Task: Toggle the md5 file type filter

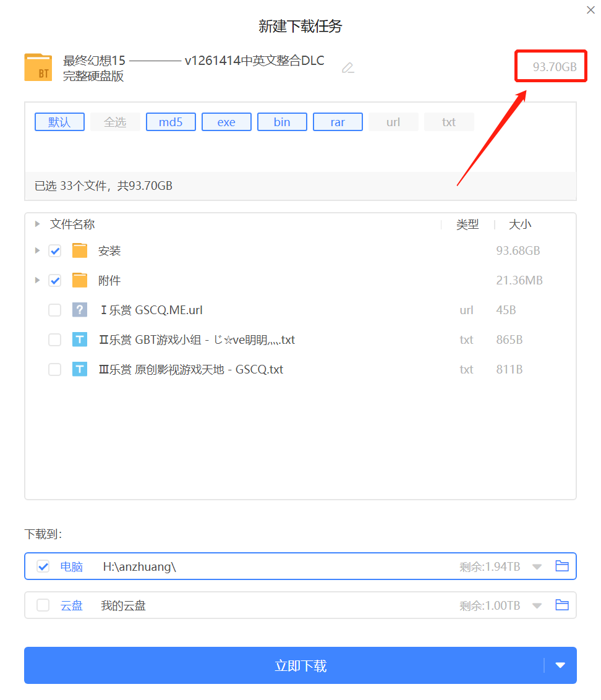Action: coord(171,122)
